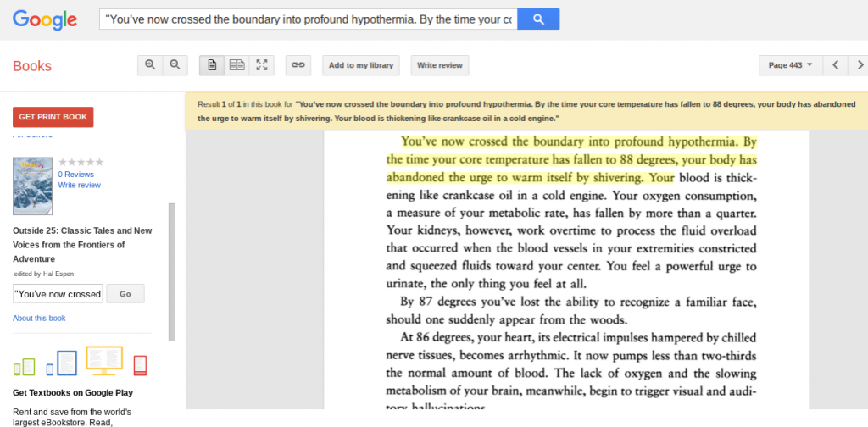The image size is (868, 427).
Task: Click Add to my library button
Action: 361,65
